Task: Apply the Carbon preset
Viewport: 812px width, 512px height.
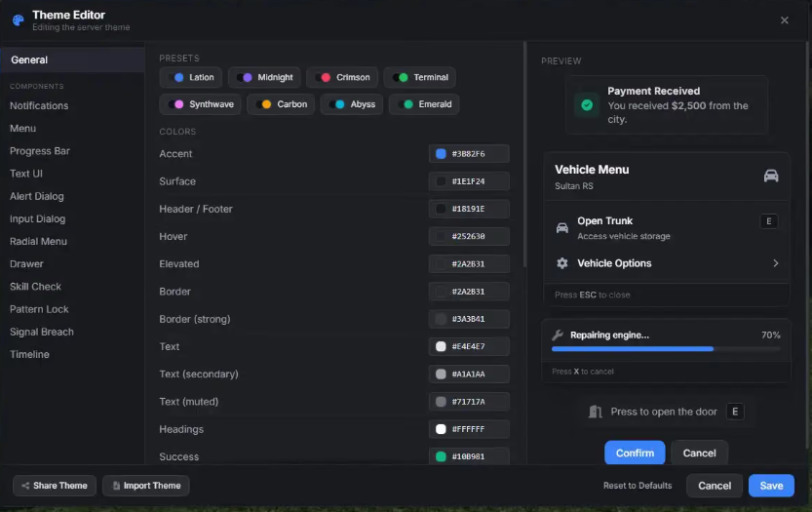Action: [x=281, y=104]
